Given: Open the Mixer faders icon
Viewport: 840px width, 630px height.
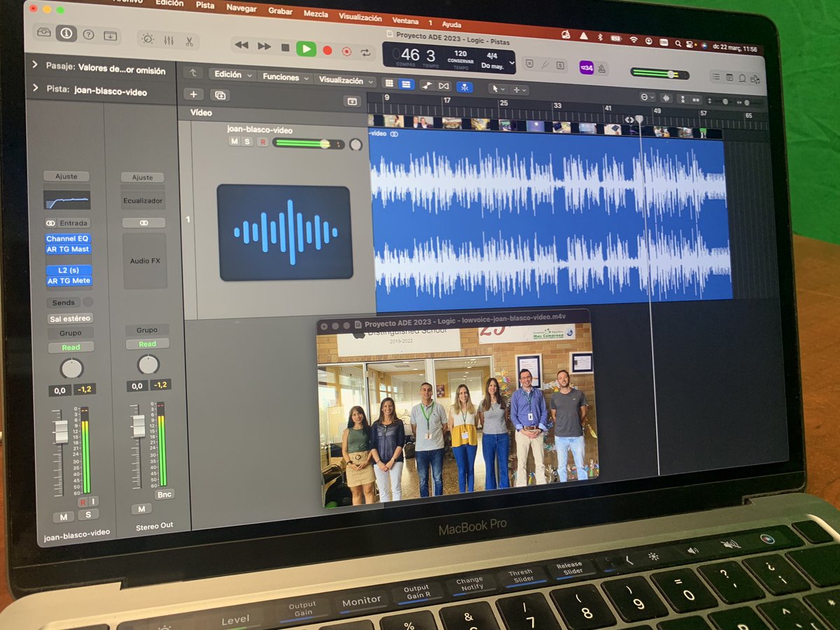Looking at the screenshot, I should click(x=169, y=40).
